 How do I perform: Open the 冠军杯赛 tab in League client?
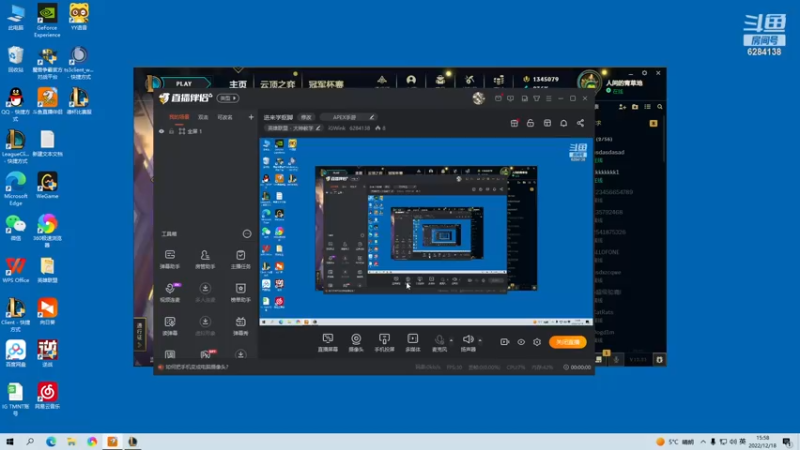click(326, 84)
